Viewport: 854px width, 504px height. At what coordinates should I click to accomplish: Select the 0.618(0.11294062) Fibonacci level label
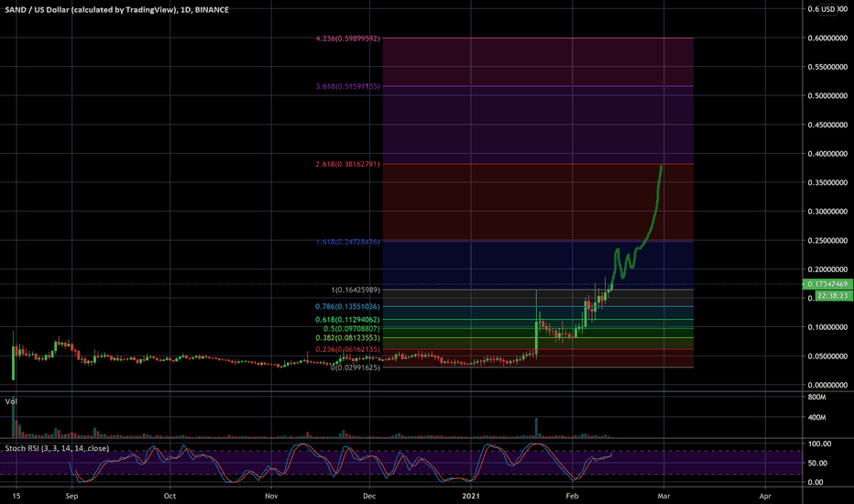[x=348, y=320]
